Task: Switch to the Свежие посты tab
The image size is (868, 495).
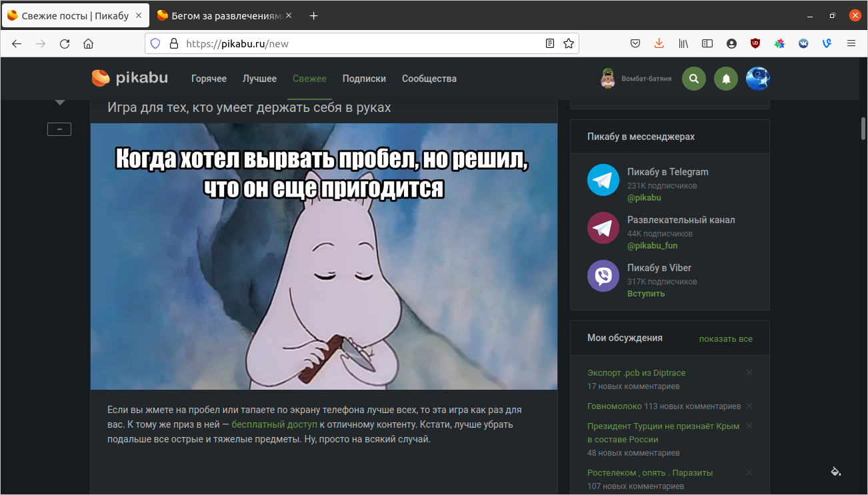Action: tap(75, 15)
